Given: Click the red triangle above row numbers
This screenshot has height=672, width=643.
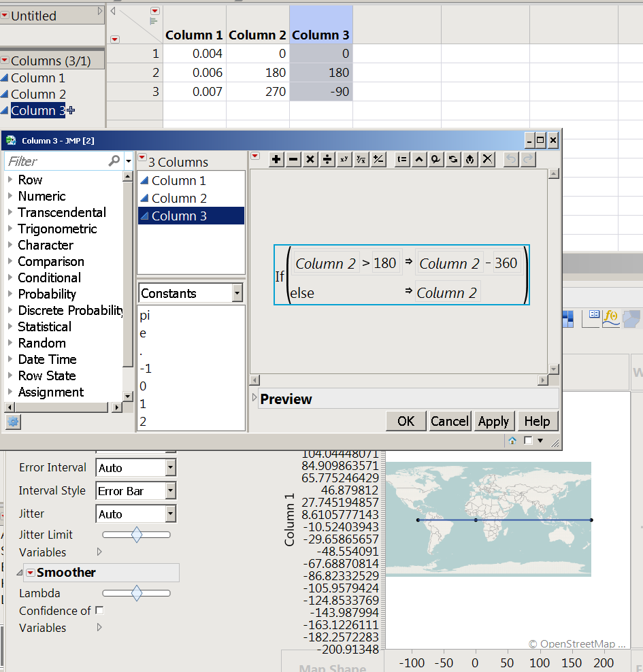Looking at the screenshot, I should click(x=114, y=39).
